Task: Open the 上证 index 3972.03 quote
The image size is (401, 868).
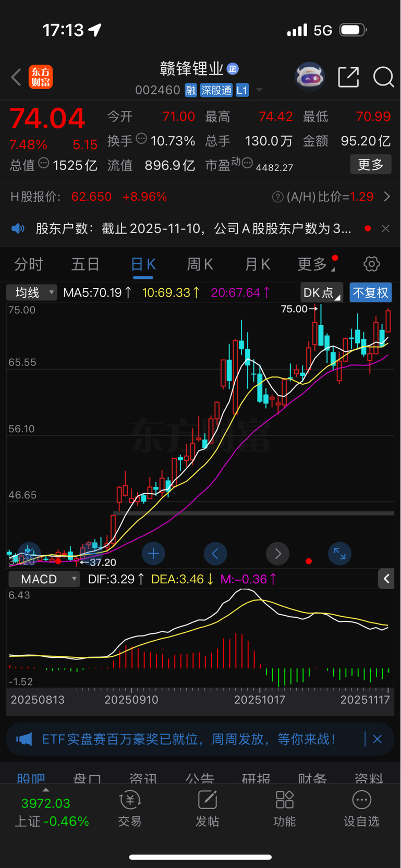Action: click(x=51, y=812)
